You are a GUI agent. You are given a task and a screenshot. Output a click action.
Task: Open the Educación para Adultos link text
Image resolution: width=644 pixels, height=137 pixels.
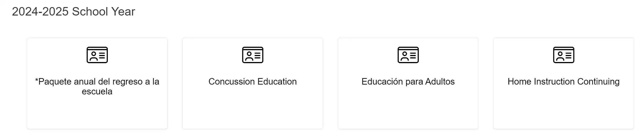(x=408, y=82)
